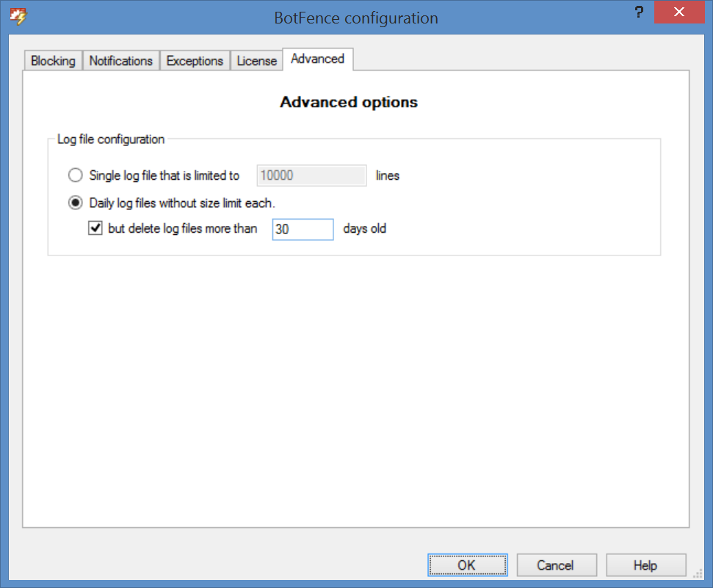
Task: Choose the single log file radio option
Action: pos(76,175)
